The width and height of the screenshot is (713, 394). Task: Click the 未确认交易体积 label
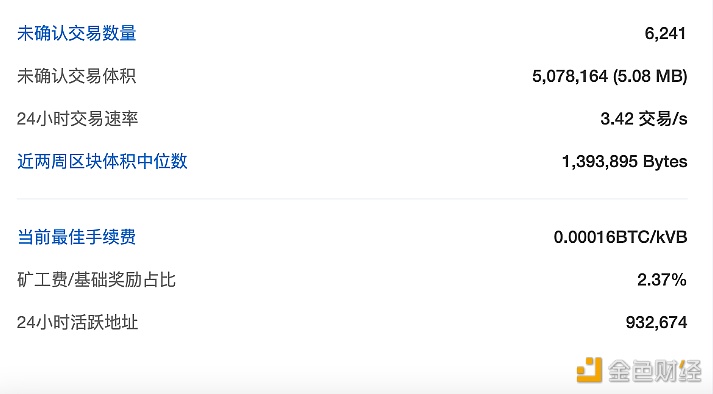point(76,76)
